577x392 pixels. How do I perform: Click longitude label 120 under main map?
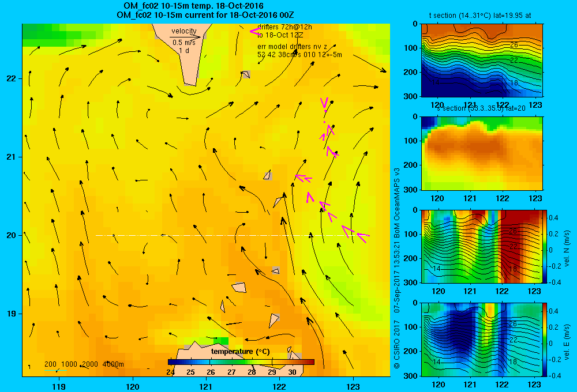pos(133,386)
